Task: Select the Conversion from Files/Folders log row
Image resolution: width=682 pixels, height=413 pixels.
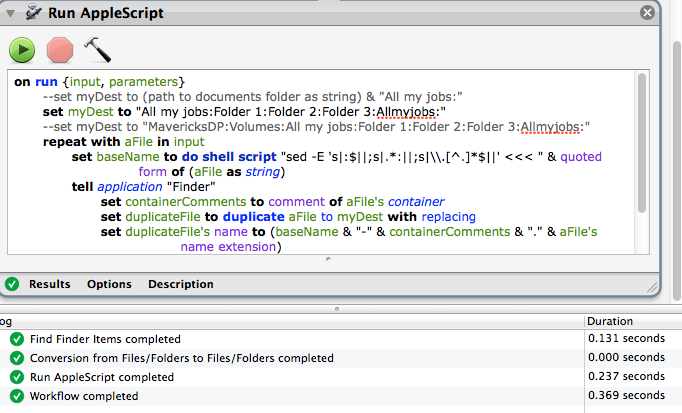Action: coord(291,358)
